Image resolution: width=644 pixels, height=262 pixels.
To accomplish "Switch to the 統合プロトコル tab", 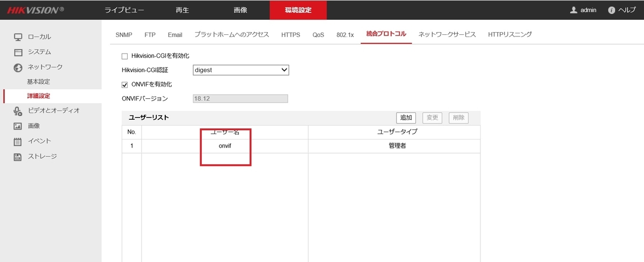I will 386,34.
